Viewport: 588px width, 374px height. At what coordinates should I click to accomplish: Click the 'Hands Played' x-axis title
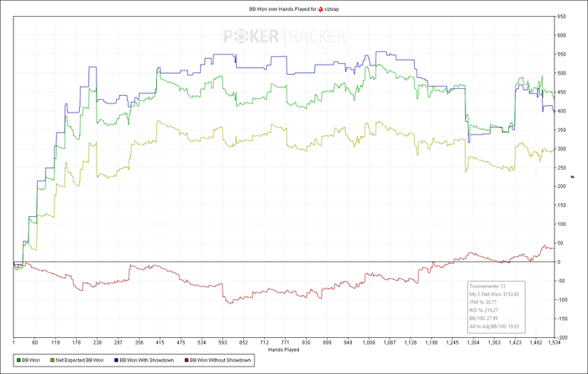coord(284,350)
